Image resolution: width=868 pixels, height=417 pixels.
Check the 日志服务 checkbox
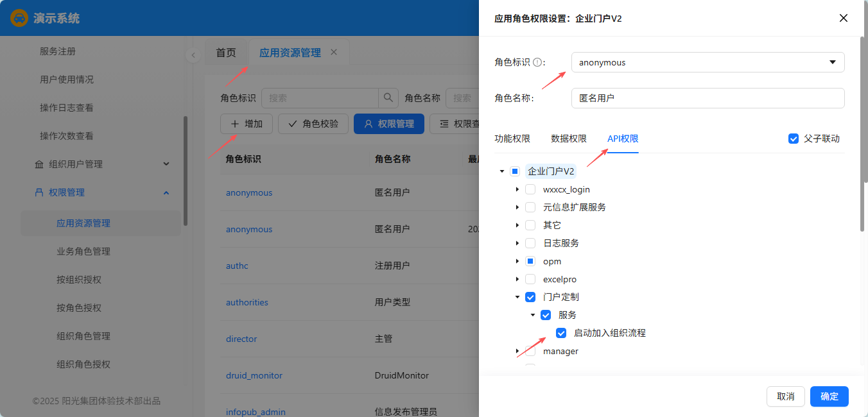point(530,243)
